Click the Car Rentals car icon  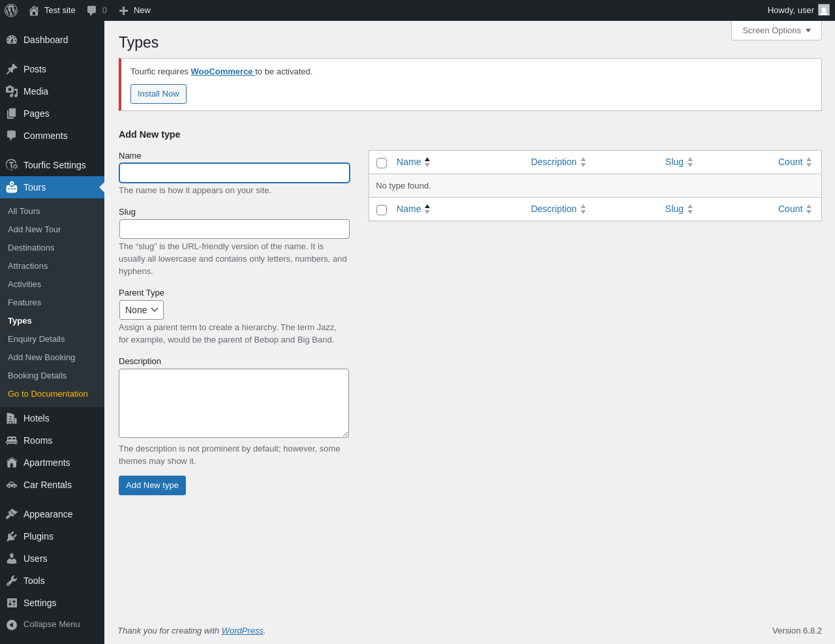point(12,485)
